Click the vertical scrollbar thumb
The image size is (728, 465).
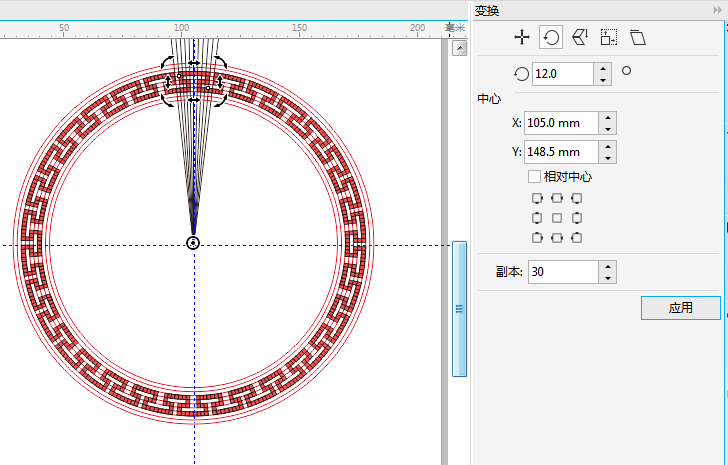(x=459, y=308)
